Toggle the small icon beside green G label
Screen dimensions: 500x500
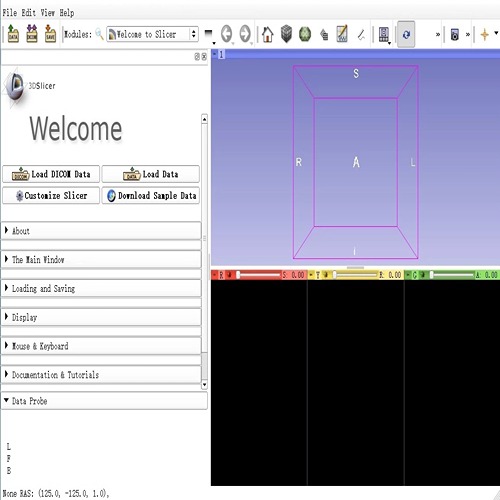point(423,275)
